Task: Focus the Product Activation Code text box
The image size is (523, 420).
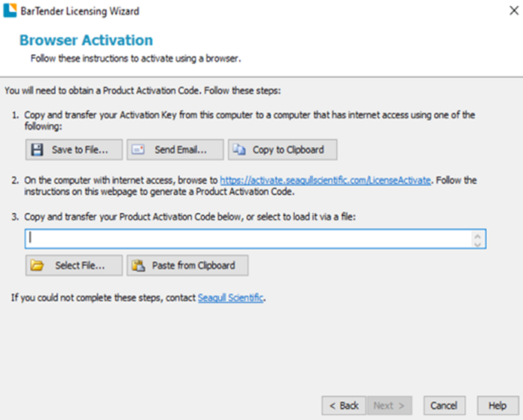Action: click(249, 239)
